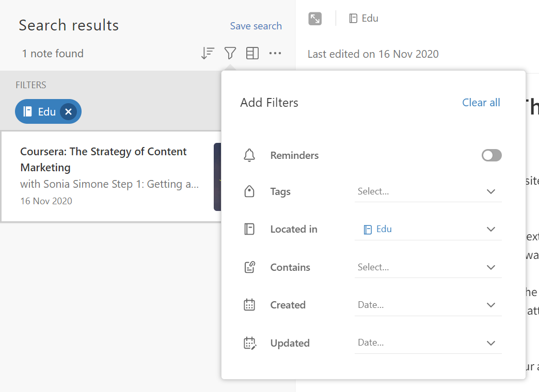Open the note list view options icon

(252, 53)
